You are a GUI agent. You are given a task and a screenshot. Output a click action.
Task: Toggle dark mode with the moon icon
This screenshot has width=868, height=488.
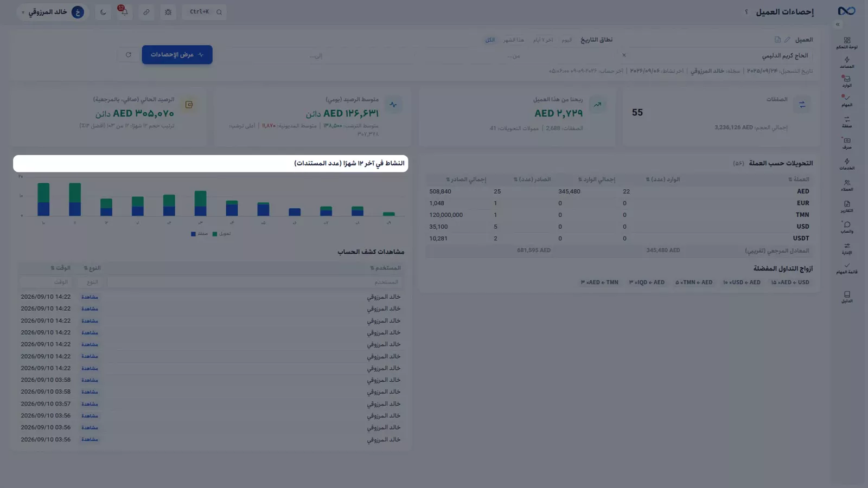tap(103, 12)
